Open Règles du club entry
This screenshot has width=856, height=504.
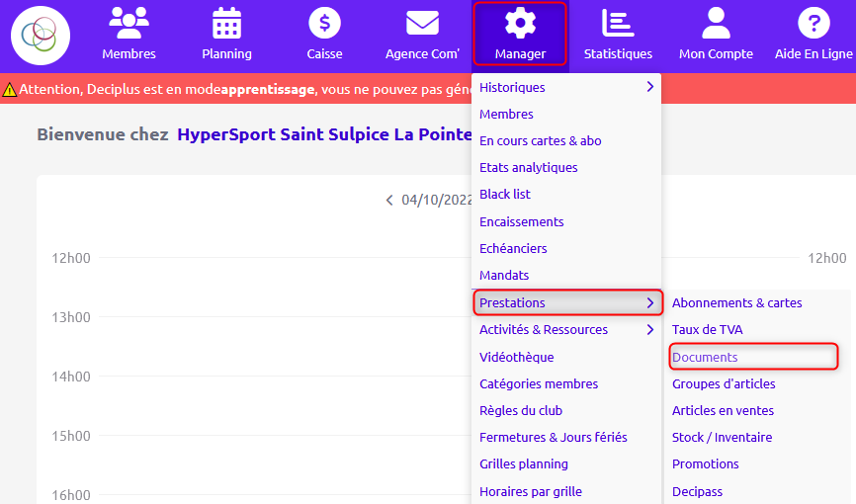(x=520, y=411)
